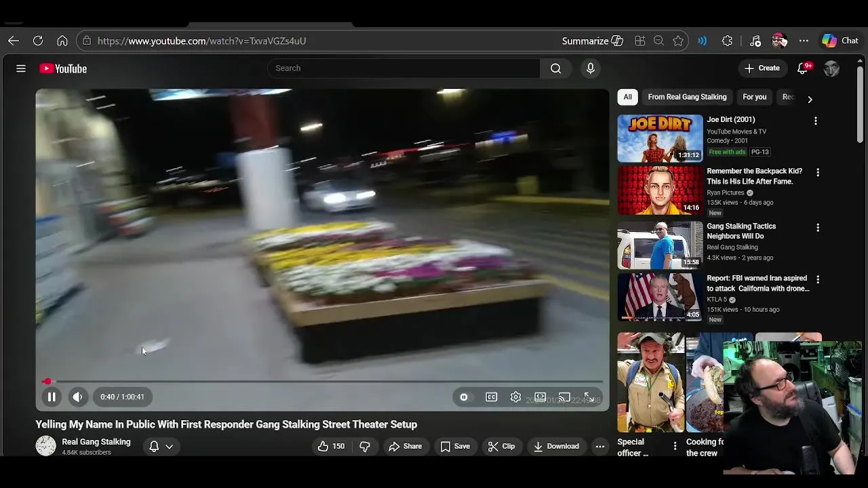View site information lock icon
The height and width of the screenshot is (488, 868).
click(87, 41)
